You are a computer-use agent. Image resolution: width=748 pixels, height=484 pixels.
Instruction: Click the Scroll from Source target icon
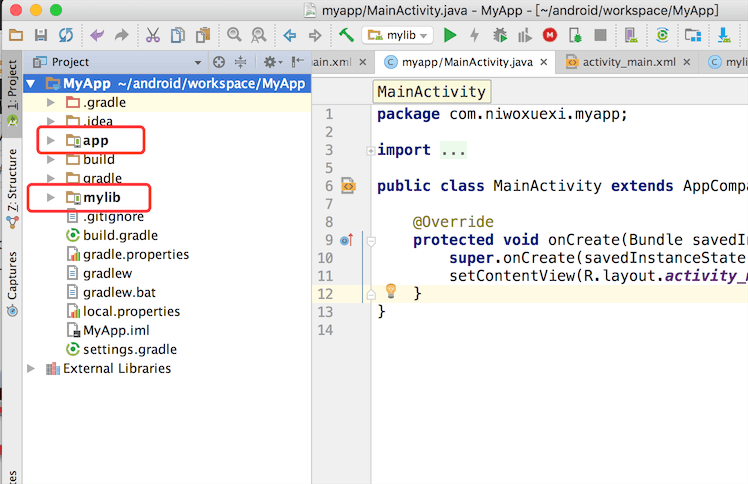pyautogui.click(x=219, y=62)
